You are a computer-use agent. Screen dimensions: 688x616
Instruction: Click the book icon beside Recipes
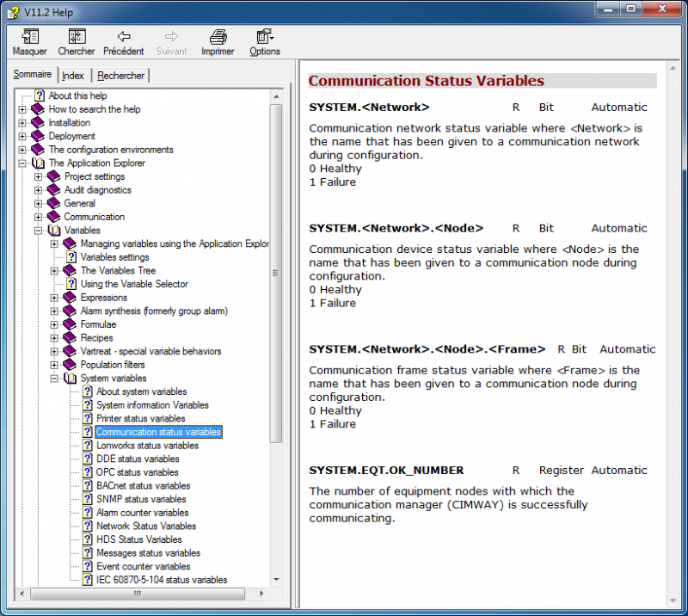tap(70, 338)
